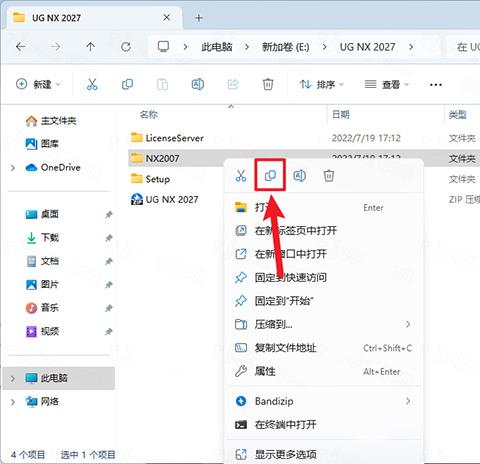
Task: Choose 在终端中打开 in context menu
Action: point(324,424)
